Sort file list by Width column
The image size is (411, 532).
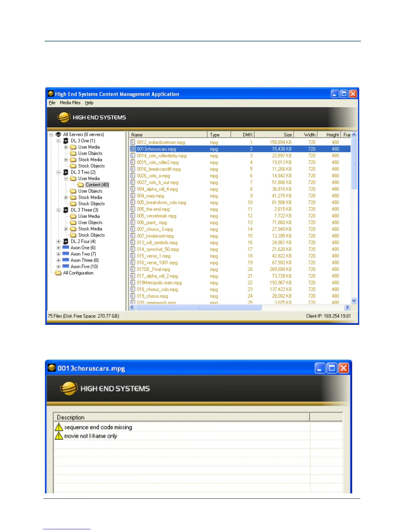point(306,135)
